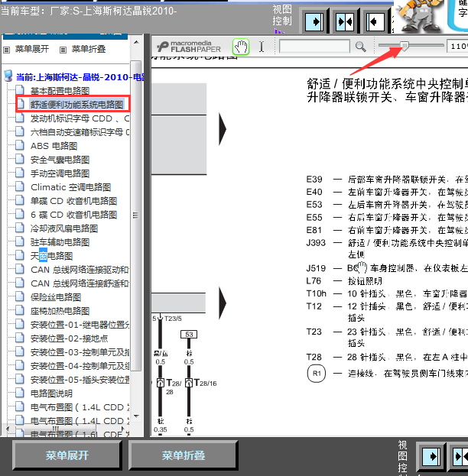Click document icon beside 座椅加热电路图

tap(20, 310)
